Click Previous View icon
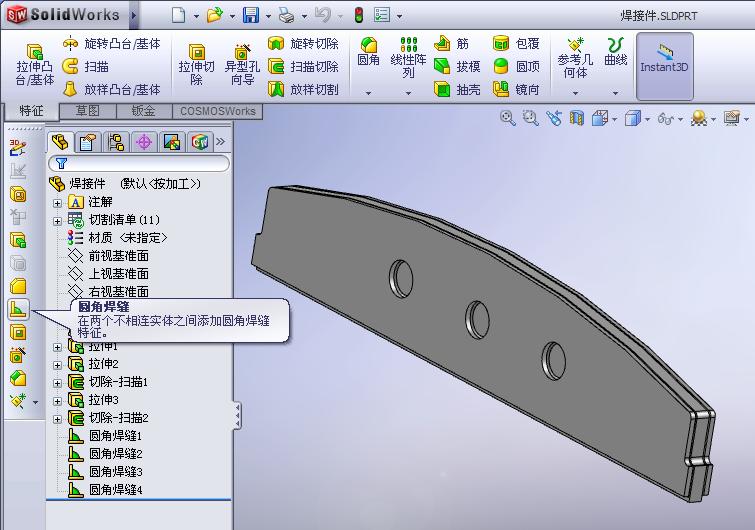This screenshot has height=530, width=755. [x=554, y=117]
